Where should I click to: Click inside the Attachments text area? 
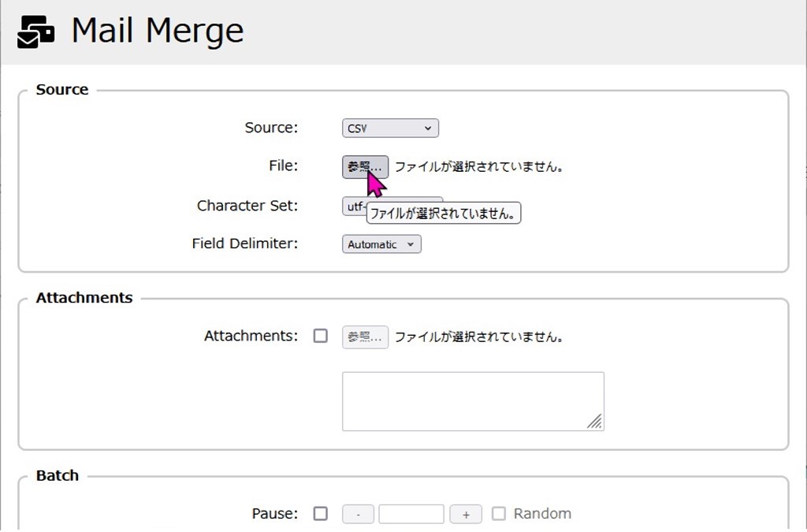point(472,401)
